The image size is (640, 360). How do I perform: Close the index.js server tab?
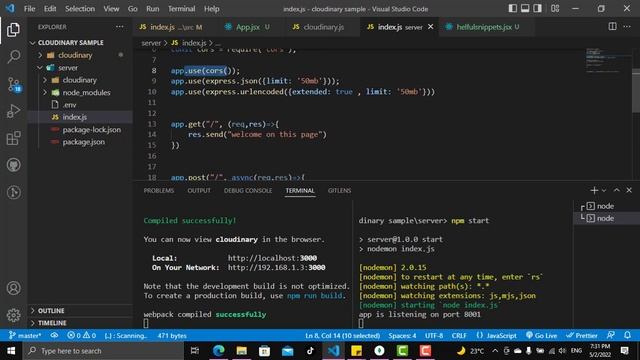click(431, 27)
